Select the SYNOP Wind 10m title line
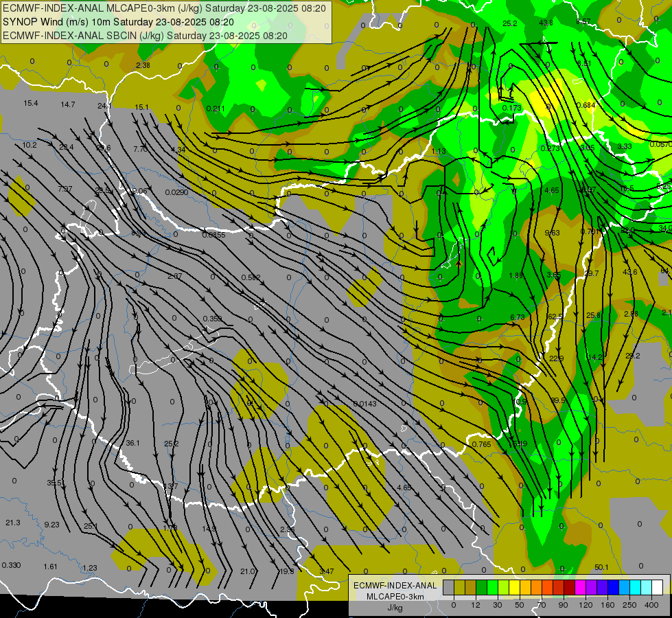672x618 pixels. pos(118,22)
